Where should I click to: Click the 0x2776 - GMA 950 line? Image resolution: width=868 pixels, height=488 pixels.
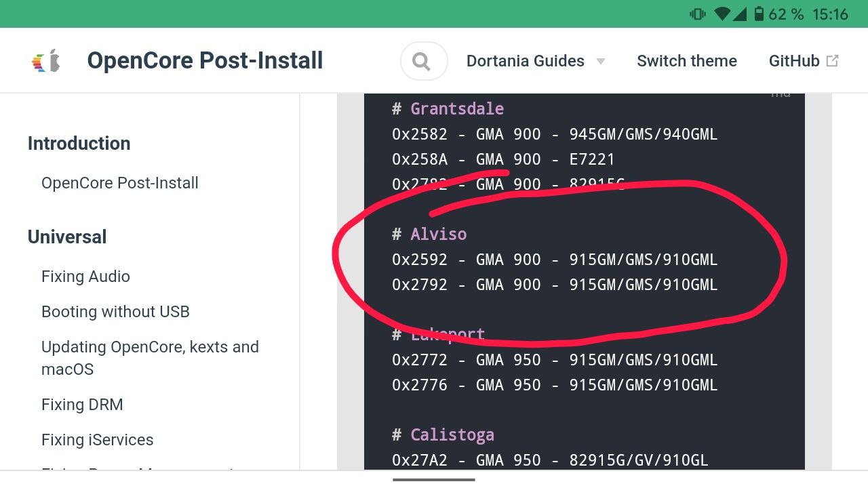click(x=555, y=385)
